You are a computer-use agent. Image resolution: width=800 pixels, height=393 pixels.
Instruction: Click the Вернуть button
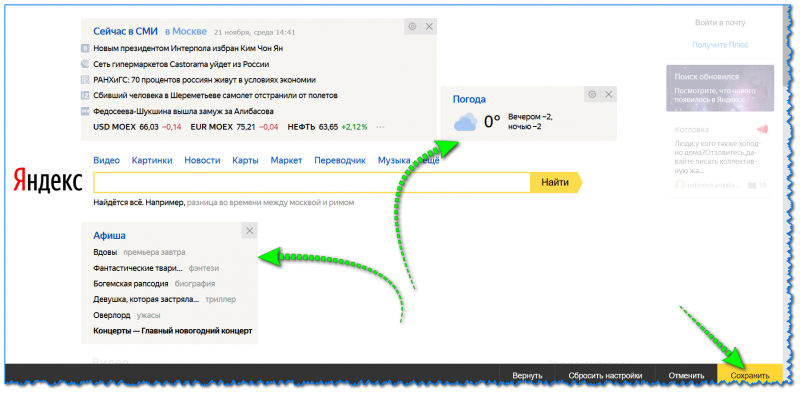click(527, 375)
